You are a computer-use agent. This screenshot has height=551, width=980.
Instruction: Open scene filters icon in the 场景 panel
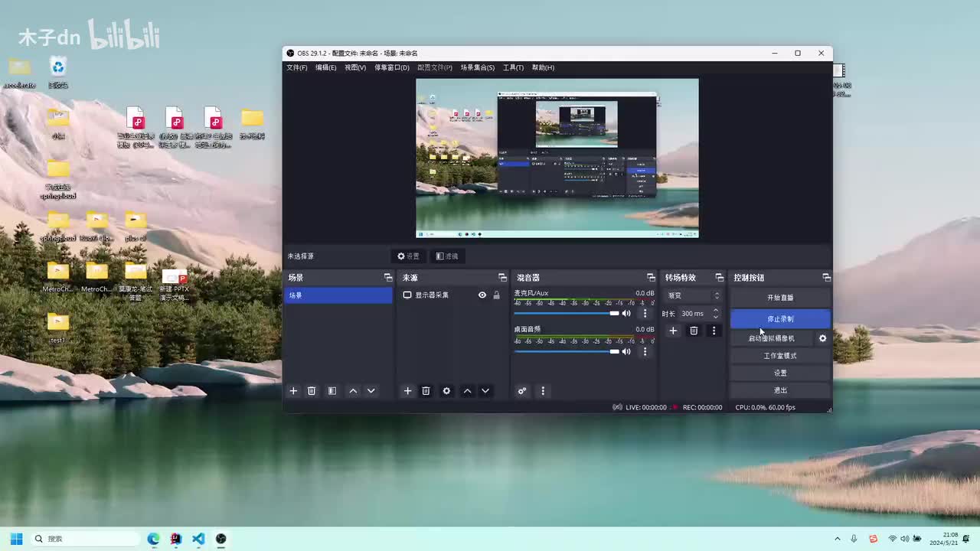click(332, 391)
